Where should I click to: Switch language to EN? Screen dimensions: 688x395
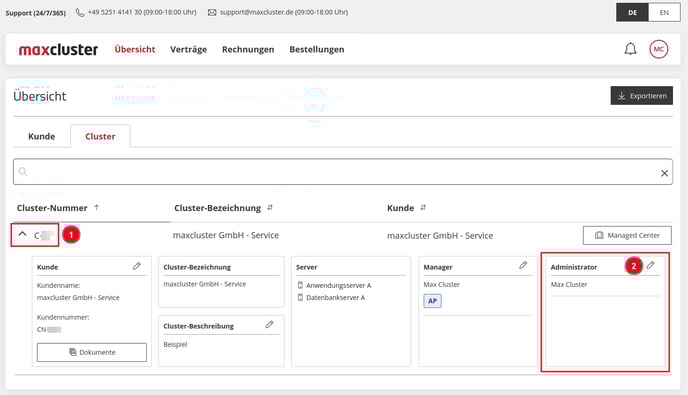(664, 12)
